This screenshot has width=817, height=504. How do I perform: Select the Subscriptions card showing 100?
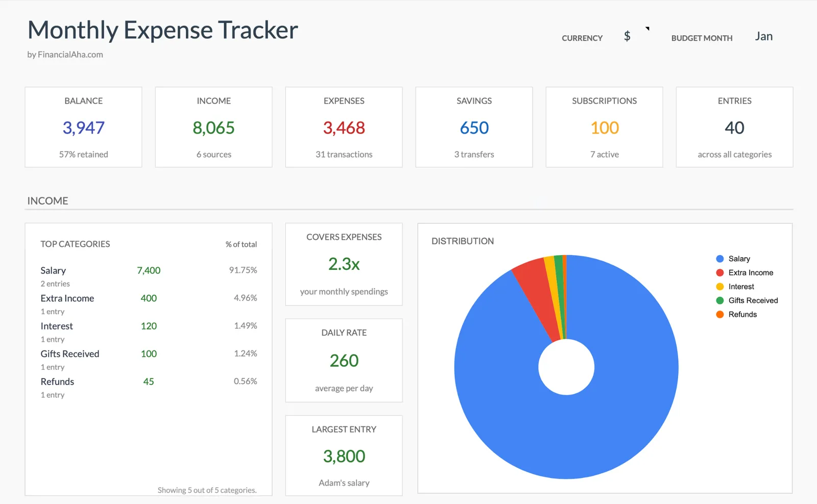[x=604, y=127]
